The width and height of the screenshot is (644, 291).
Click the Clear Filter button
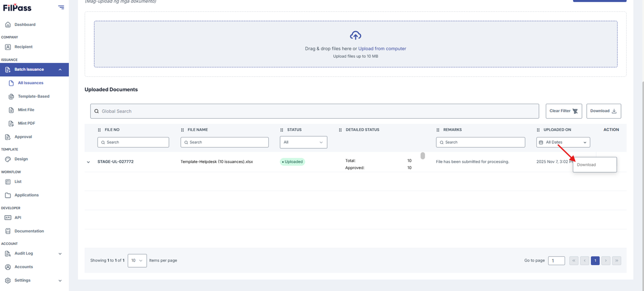click(x=563, y=111)
